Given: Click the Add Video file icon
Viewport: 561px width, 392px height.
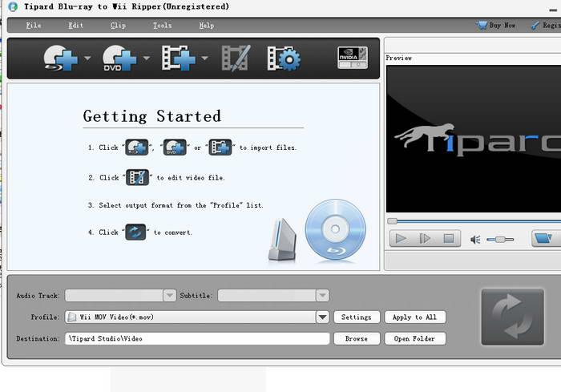Looking at the screenshot, I should pyautogui.click(x=179, y=58).
